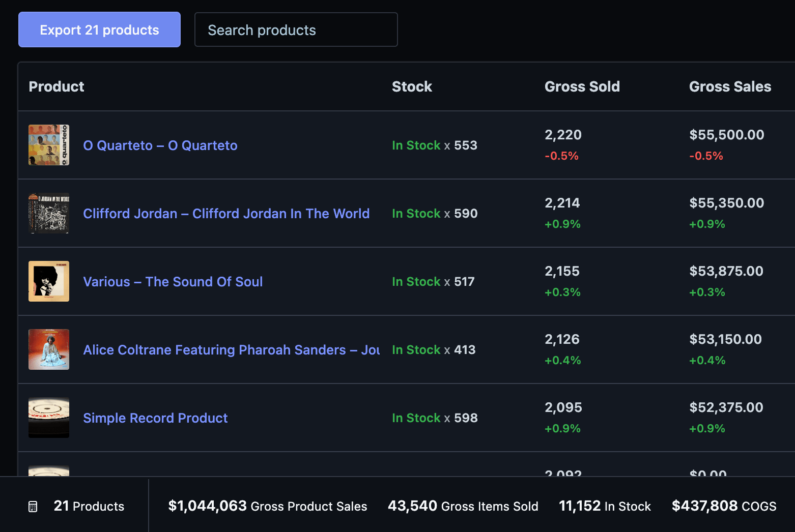Open the Simple Record Product link
This screenshot has height=532, width=795.
click(x=155, y=418)
